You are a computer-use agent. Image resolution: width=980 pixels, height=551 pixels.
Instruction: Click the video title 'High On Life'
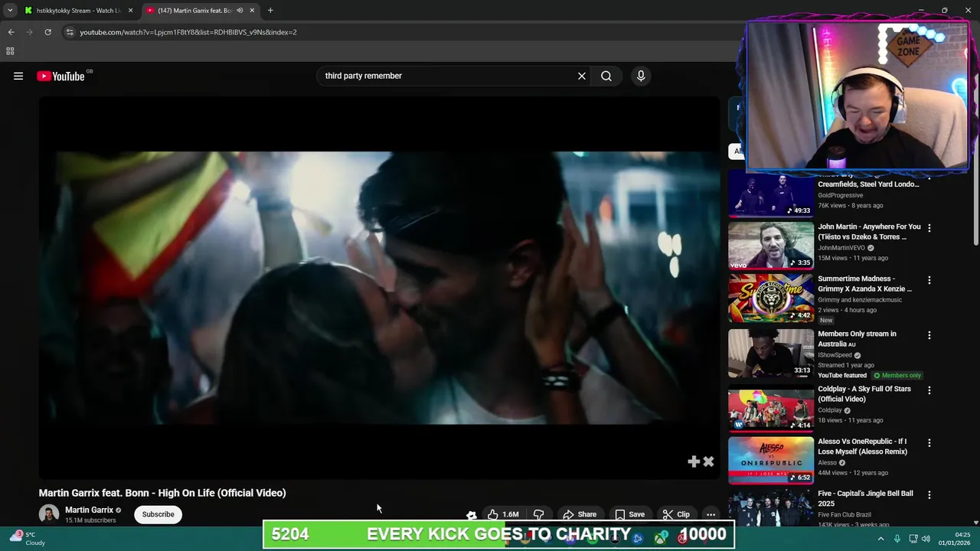[x=162, y=493]
